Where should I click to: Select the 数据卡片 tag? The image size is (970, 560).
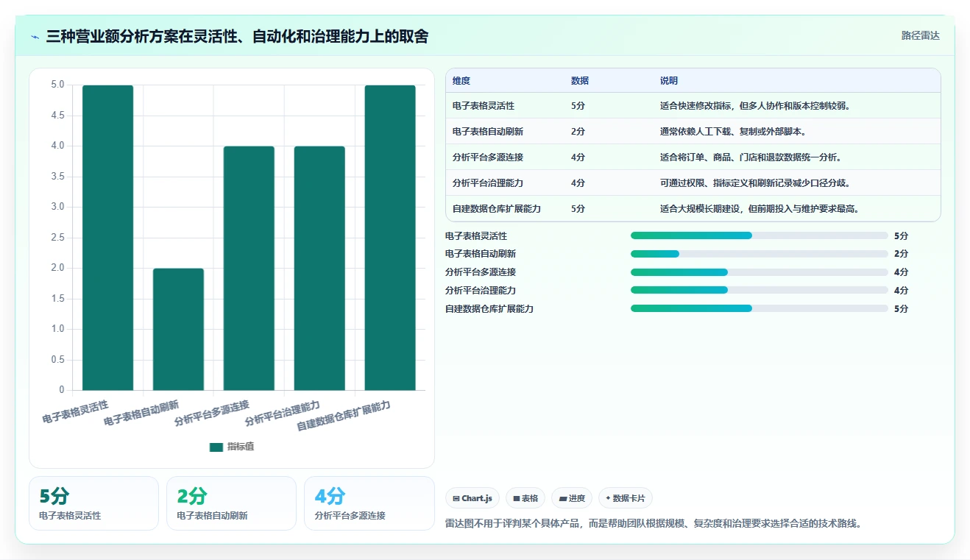pyautogui.click(x=626, y=498)
